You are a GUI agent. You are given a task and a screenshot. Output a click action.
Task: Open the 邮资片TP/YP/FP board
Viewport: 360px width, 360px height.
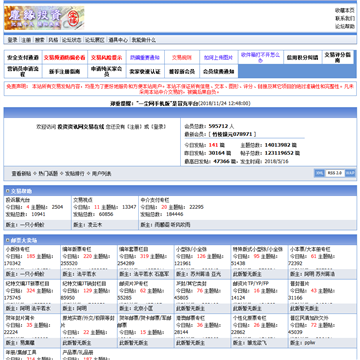pos(251,284)
